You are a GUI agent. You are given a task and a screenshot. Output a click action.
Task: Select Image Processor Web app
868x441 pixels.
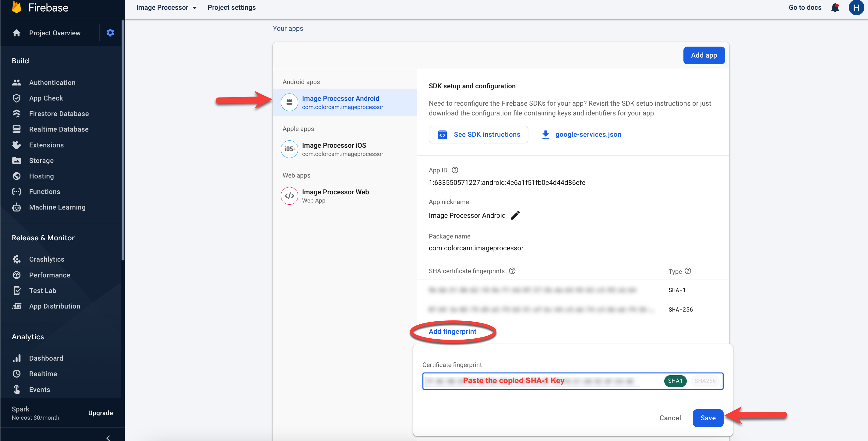click(x=345, y=196)
